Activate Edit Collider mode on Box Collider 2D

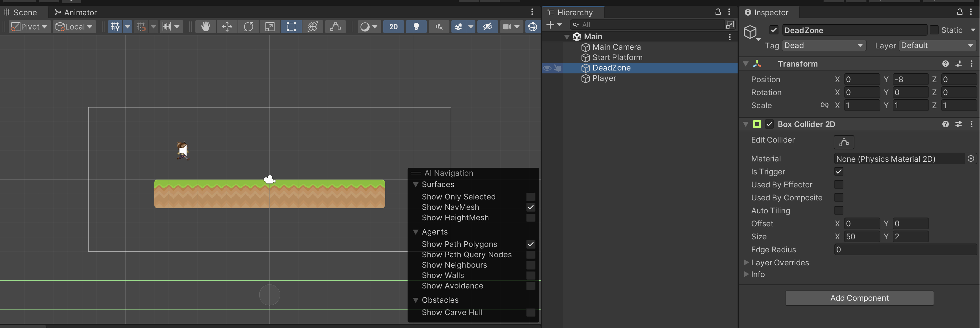pos(843,142)
